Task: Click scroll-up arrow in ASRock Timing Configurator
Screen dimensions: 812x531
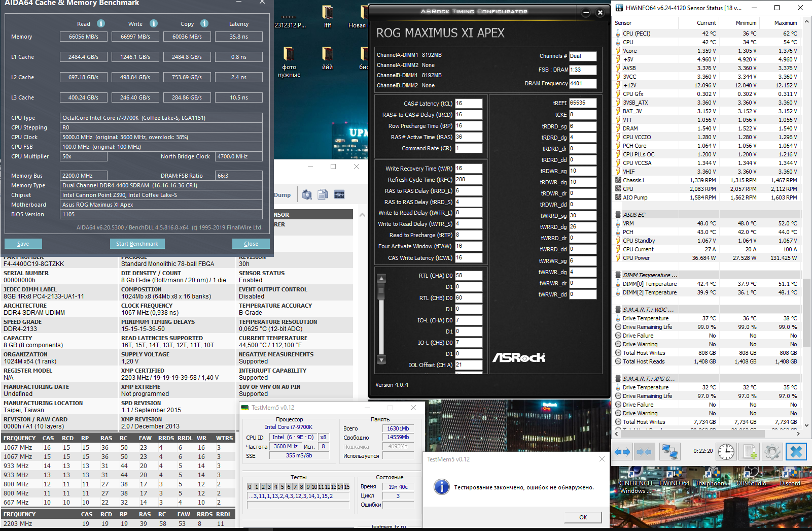Action: pos(381,278)
